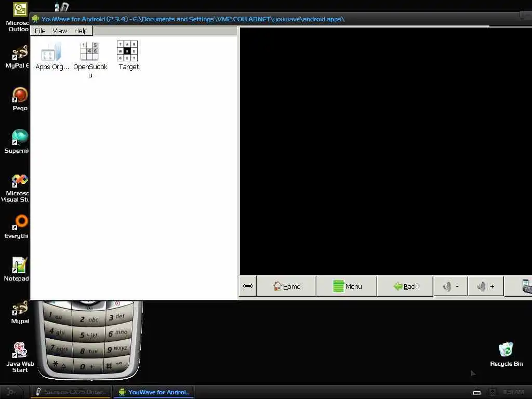532x399 pixels.
Task: Switch to YouWave for Android taskbar button
Action: click(154, 392)
